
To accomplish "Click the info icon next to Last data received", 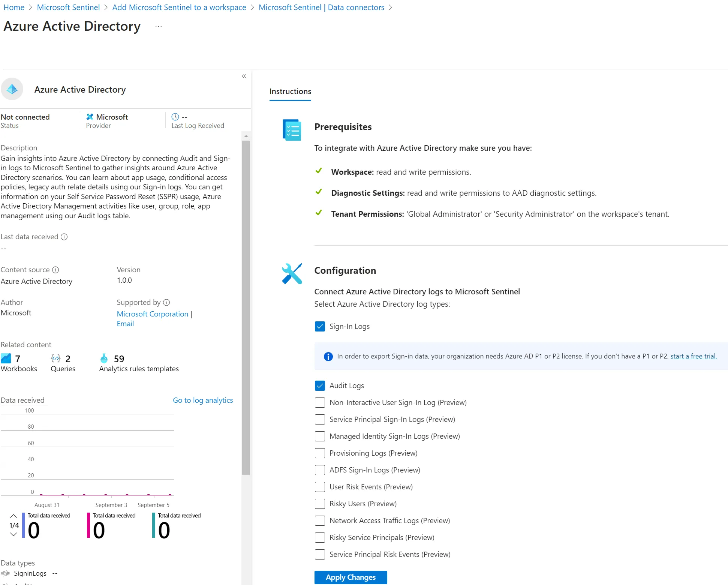I will point(64,237).
